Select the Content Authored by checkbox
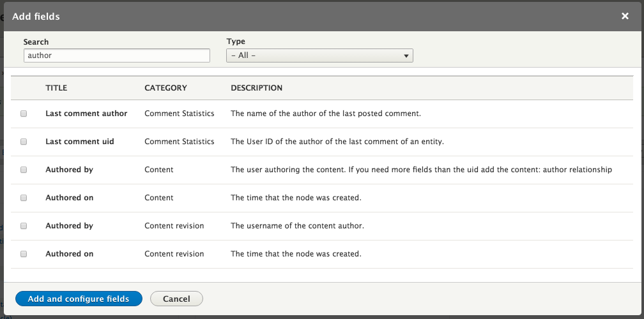Screen dimensions: 644x319 [x=24, y=170]
